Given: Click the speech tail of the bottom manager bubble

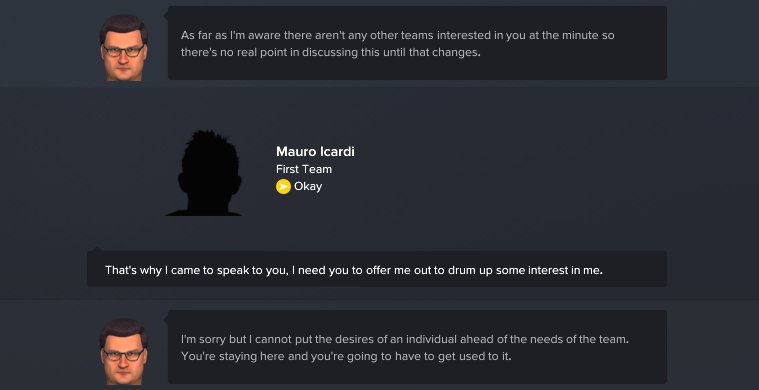Looking at the screenshot, I should [x=166, y=320].
